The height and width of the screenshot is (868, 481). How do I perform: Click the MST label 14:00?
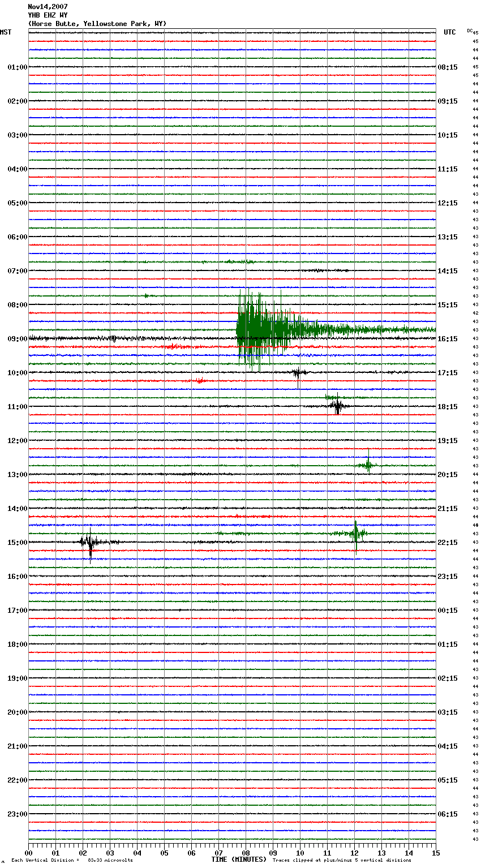tap(17, 509)
